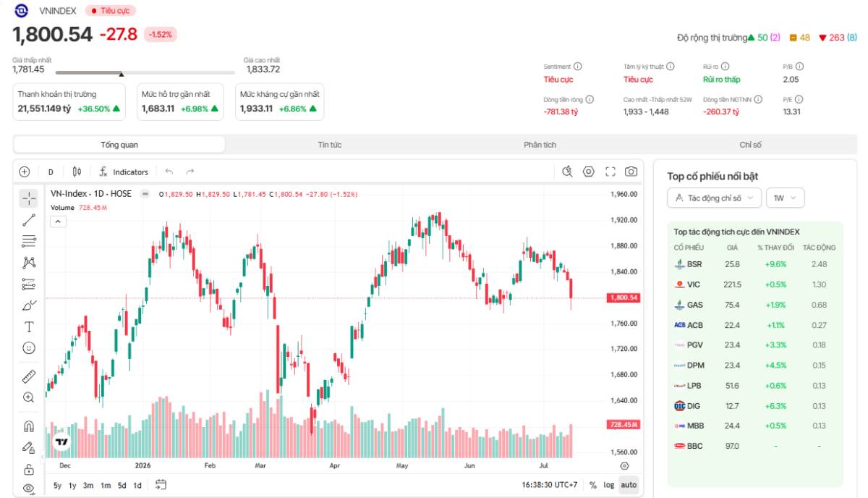Choose the XABCD pattern tool
868x498 pixels.
(x=29, y=262)
